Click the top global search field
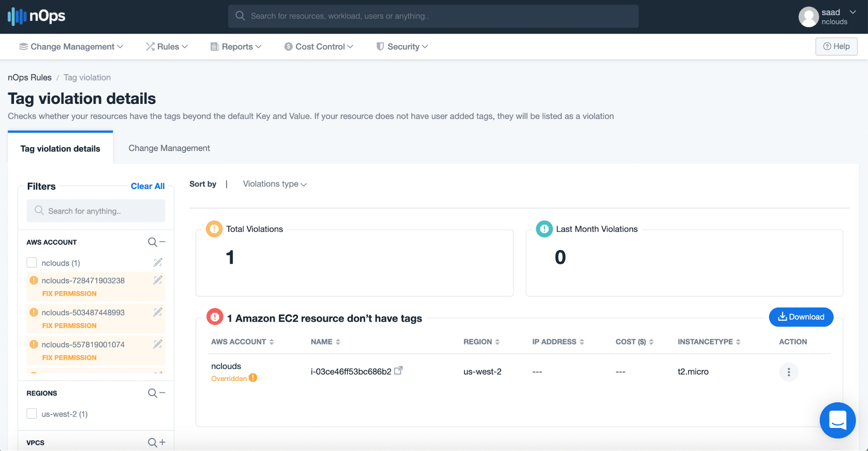 433,16
